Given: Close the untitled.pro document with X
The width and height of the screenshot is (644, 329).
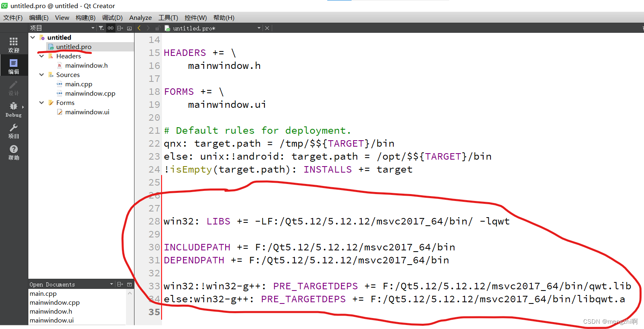Looking at the screenshot, I should [267, 28].
